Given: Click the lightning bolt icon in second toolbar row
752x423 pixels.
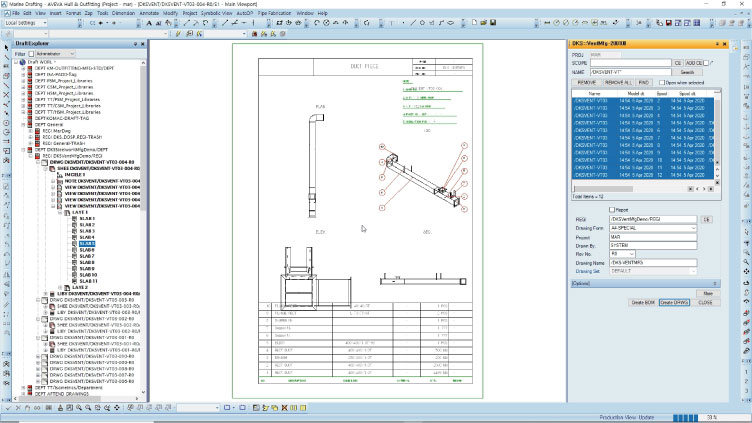Looking at the screenshot, I should pos(177,34).
